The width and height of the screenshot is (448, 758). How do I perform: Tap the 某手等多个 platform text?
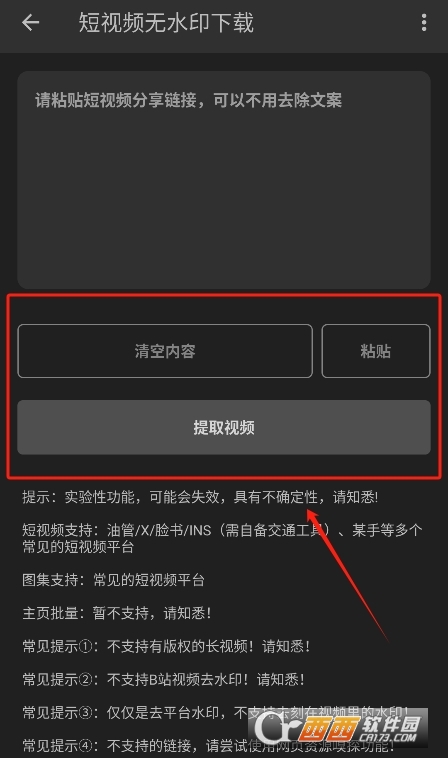click(387, 530)
